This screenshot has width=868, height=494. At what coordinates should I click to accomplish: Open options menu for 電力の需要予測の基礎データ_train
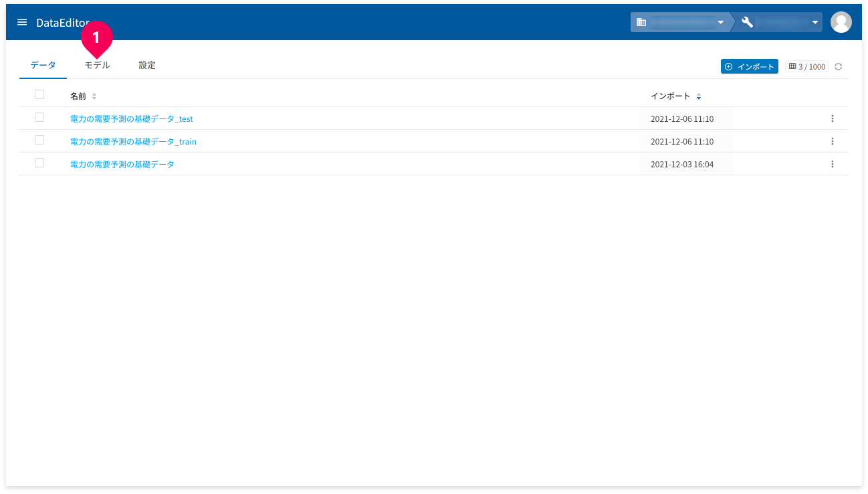click(833, 141)
